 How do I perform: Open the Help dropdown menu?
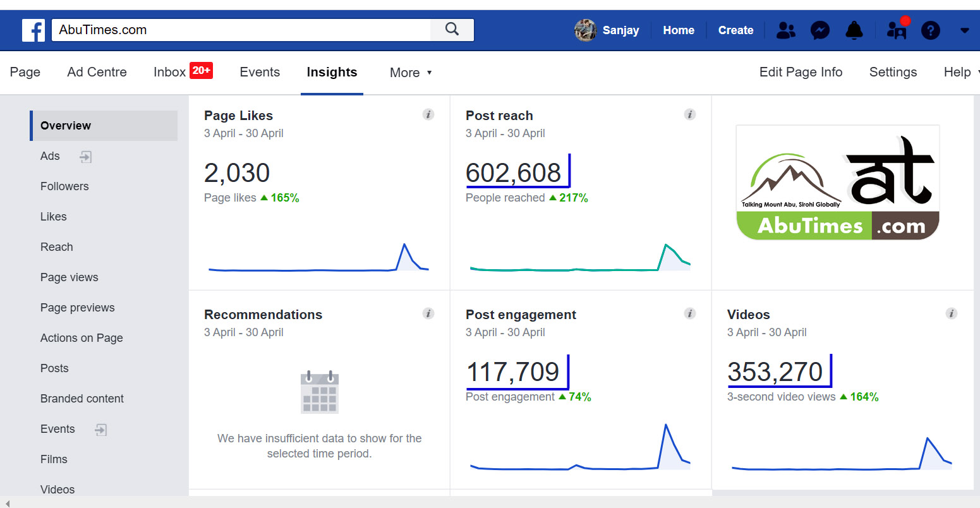961,72
